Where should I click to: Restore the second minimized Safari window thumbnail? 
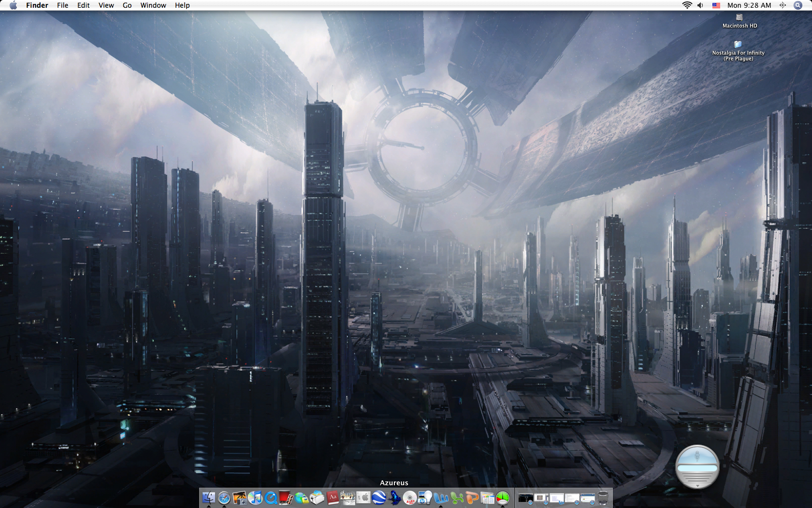point(541,498)
